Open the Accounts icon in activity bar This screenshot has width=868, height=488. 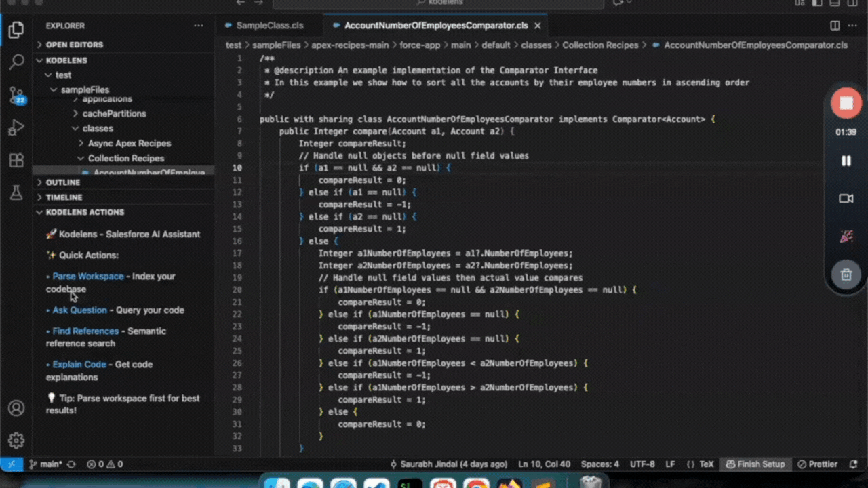(16, 408)
